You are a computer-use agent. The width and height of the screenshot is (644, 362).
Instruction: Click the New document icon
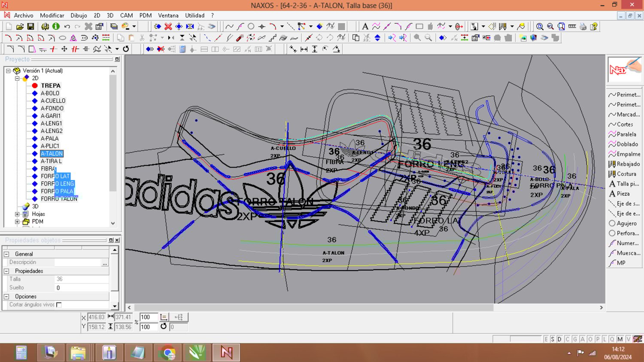coord(9,27)
